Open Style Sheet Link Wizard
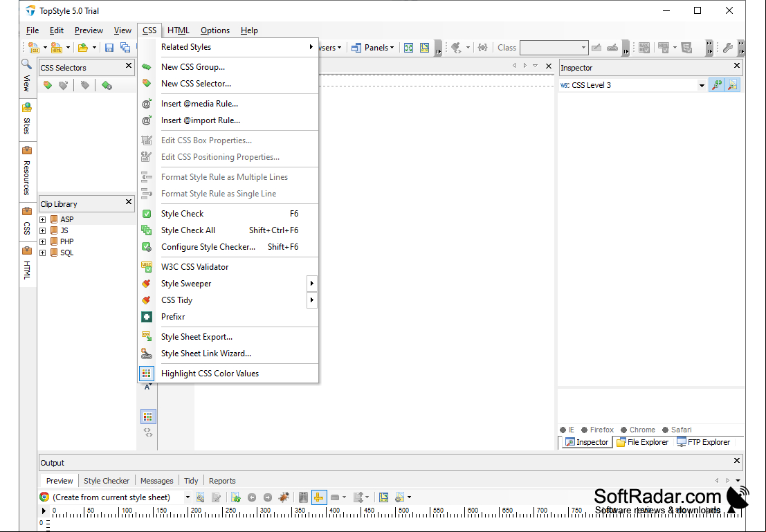 tap(228, 354)
